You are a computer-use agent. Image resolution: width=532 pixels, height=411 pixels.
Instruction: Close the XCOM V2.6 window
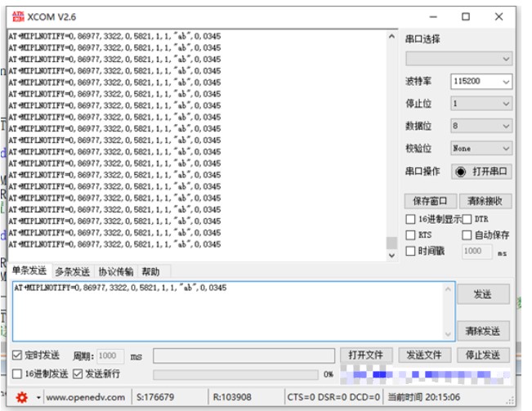click(x=498, y=16)
